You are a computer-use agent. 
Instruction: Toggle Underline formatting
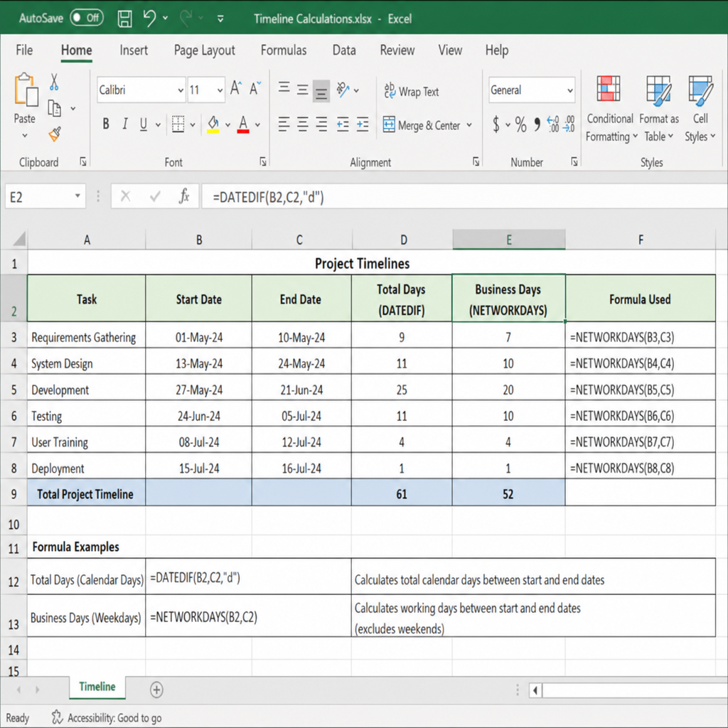[x=144, y=124]
